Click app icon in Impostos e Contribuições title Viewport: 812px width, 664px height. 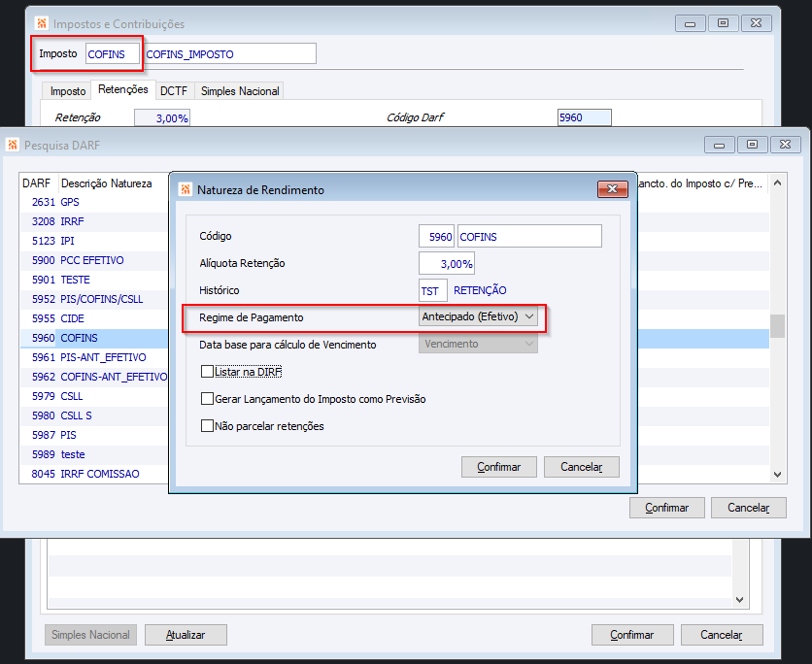click(x=42, y=23)
